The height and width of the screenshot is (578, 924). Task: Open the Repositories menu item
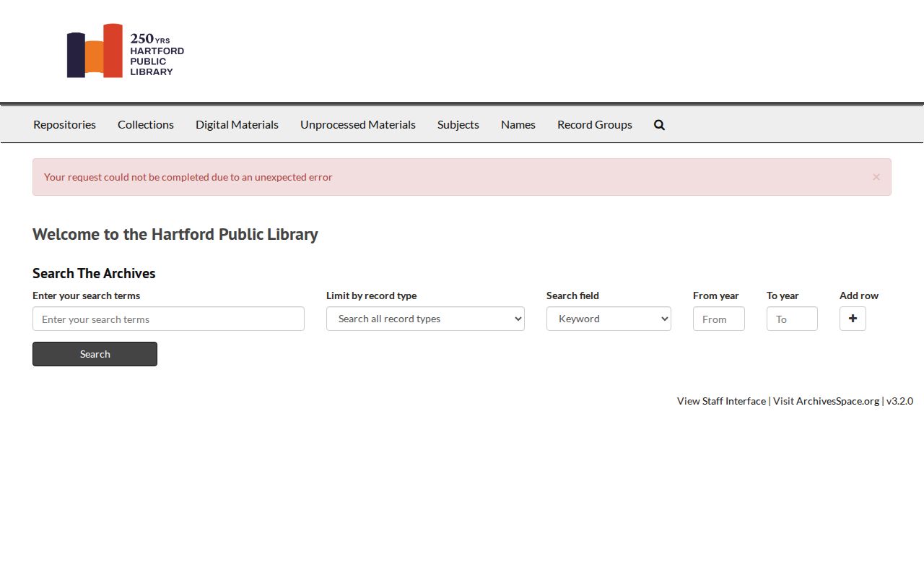64,125
